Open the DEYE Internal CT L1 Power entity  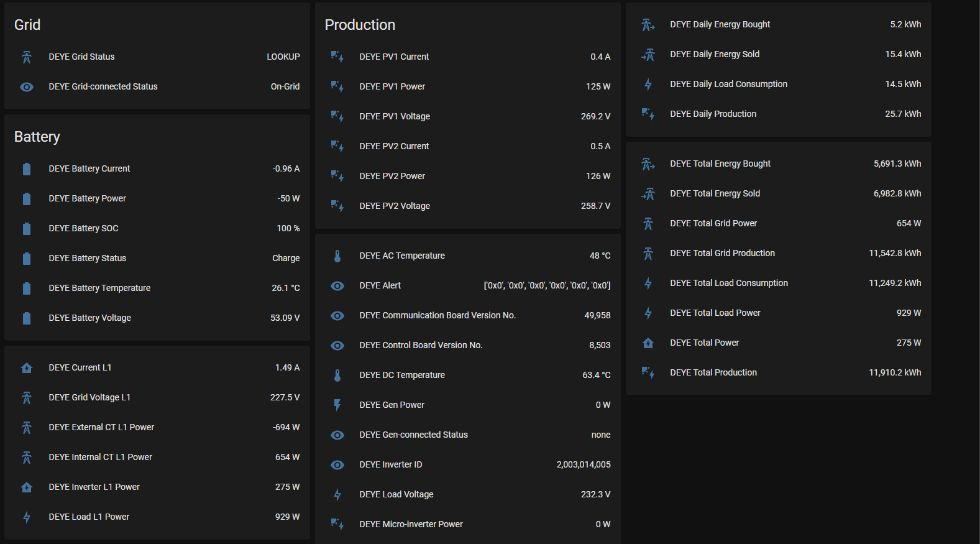point(157,458)
